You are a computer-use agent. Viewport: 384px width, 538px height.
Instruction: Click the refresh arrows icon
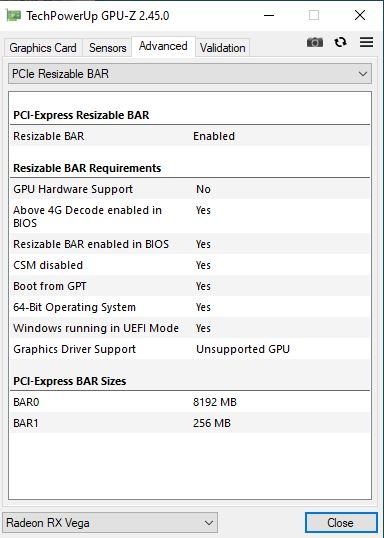340,42
